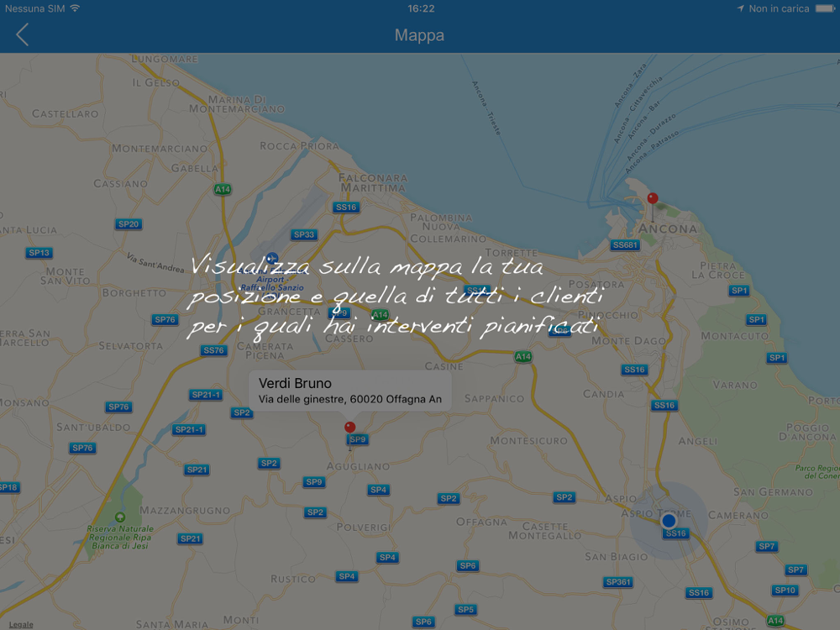840x630 pixels.
Task: Tap the Ancona city label
Action: (668, 228)
